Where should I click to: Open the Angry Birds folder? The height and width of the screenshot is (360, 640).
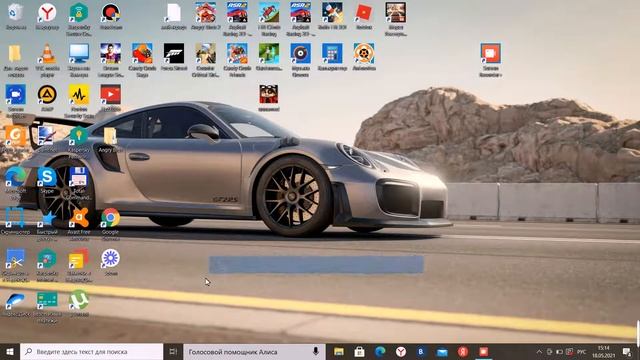pos(110,136)
